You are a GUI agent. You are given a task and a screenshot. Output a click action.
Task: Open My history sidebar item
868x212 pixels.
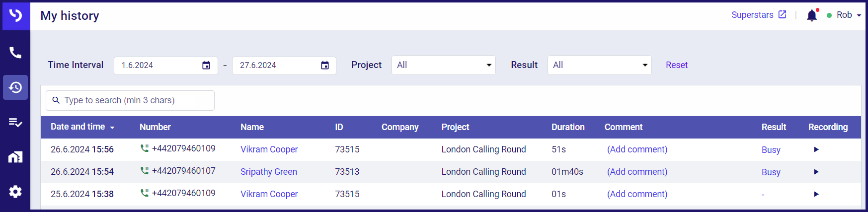coord(15,87)
